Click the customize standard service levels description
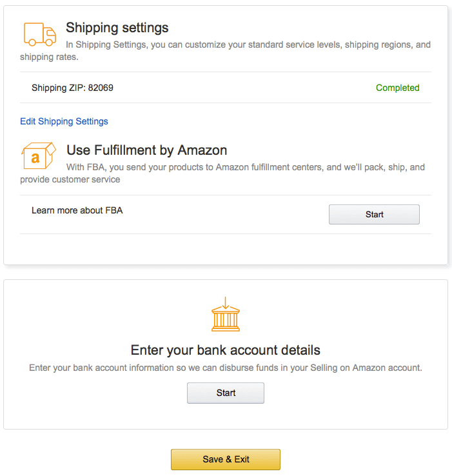The height and width of the screenshot is (476, 452). (x=248, y=45)
